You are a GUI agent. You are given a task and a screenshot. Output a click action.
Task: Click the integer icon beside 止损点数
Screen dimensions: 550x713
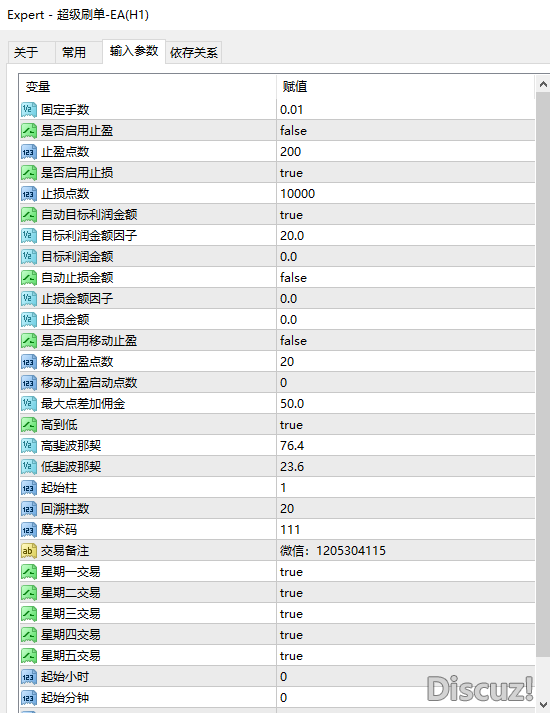tap(29, 194)
